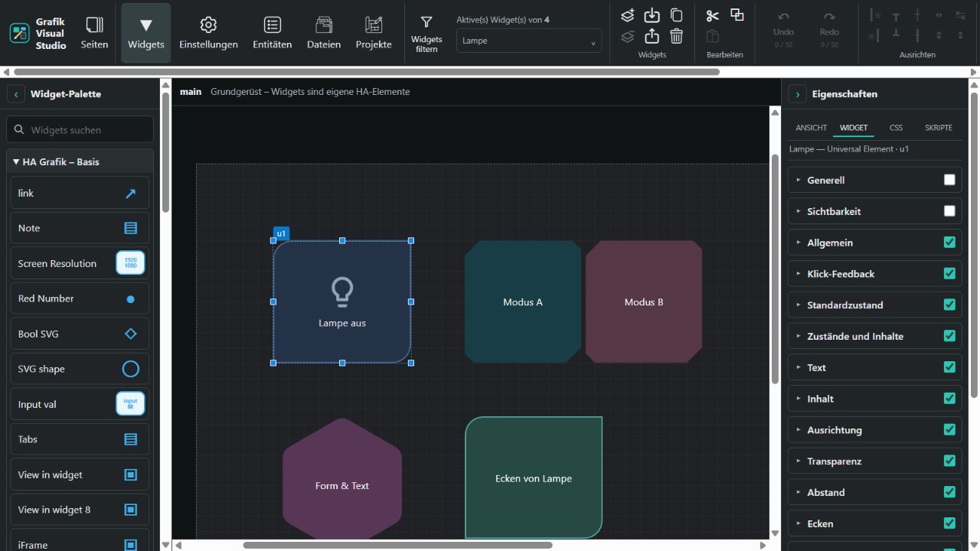The height and width of the screenshot is (551, 980).
Task: Open the active widget Lampe dropdown
Action: coord(529,41)
